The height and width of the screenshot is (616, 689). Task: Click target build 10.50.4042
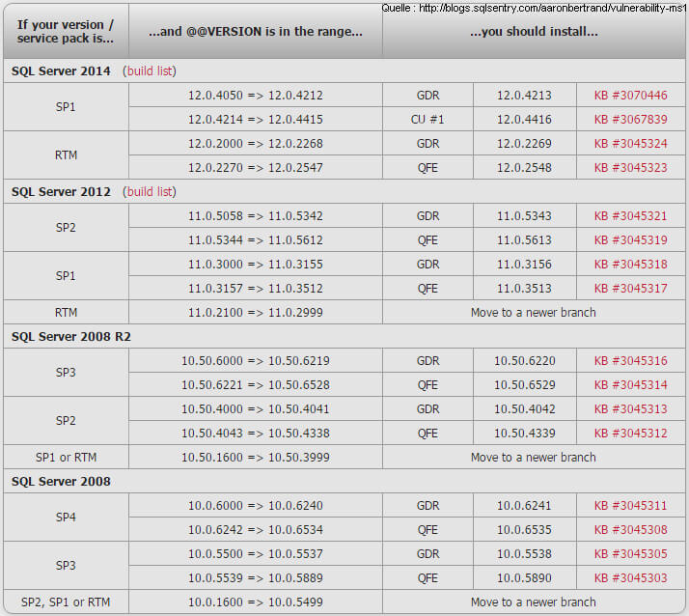click(x=525, y=409)
